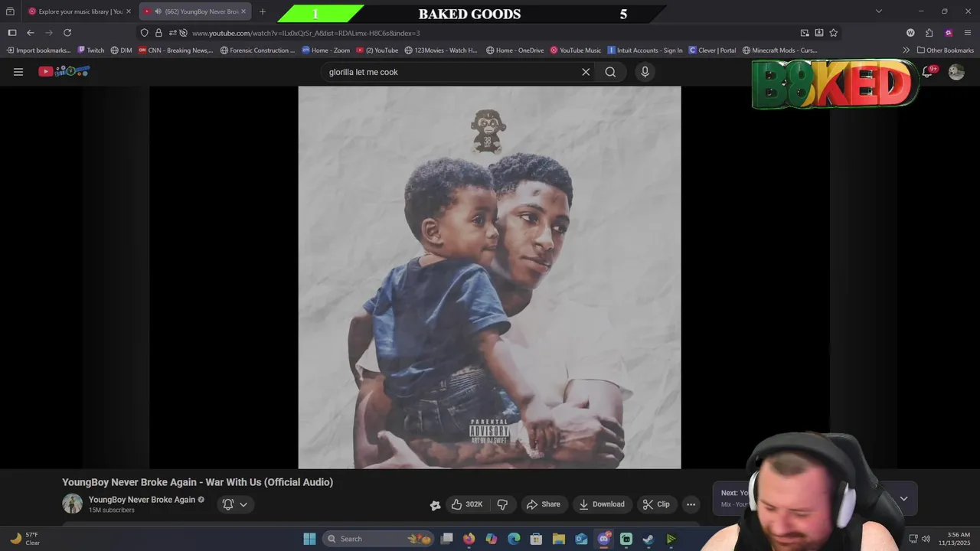Screen dimensions: 980x551
Task: Open Discord from the taskbar
Action: pos(604,539)
